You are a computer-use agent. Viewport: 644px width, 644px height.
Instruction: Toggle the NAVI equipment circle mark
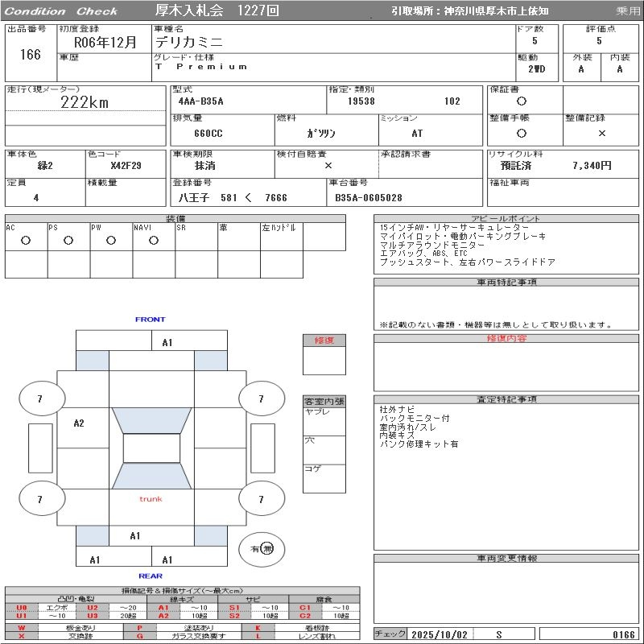coord(154,241)
